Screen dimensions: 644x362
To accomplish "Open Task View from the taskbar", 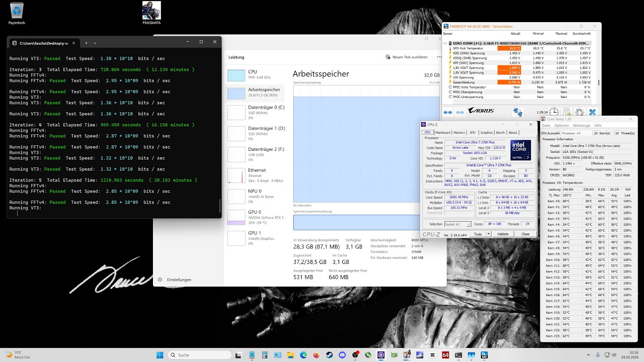I will coord(238,355).
